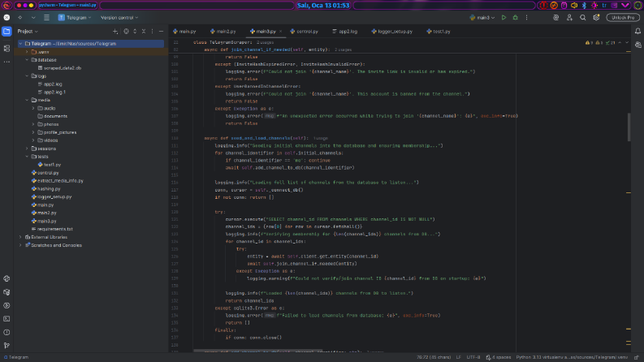Expand External Libraries node
Viewport: 644px width, 362px height.
pyautogui.click(x=20, y=237)
